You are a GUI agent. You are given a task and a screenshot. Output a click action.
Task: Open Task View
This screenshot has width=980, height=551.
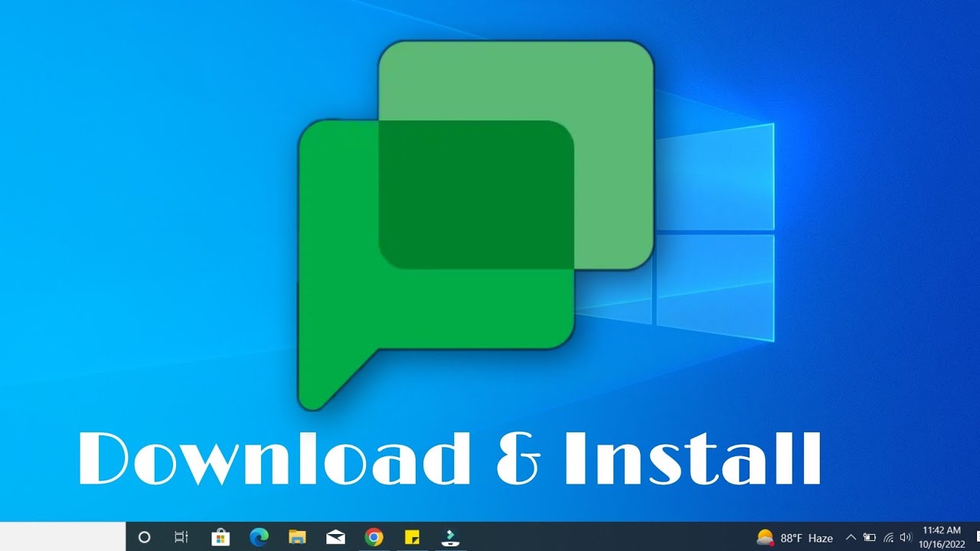(181, 538)
